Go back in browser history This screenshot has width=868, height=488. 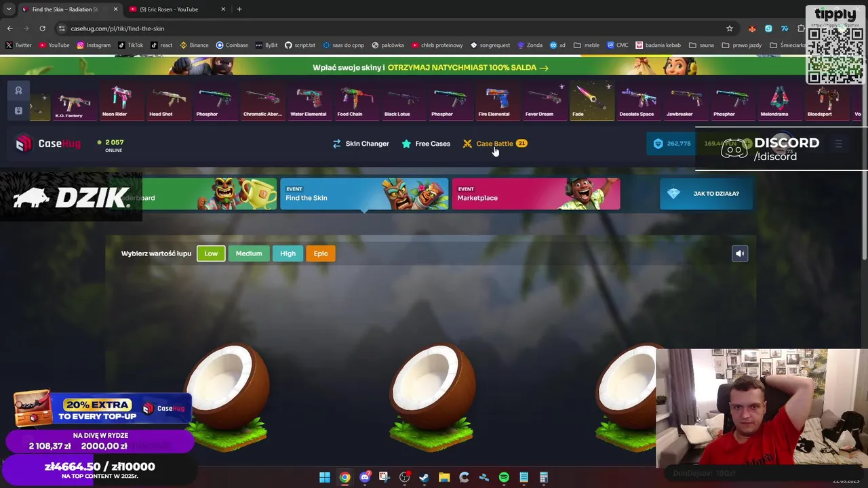(9, 28)
